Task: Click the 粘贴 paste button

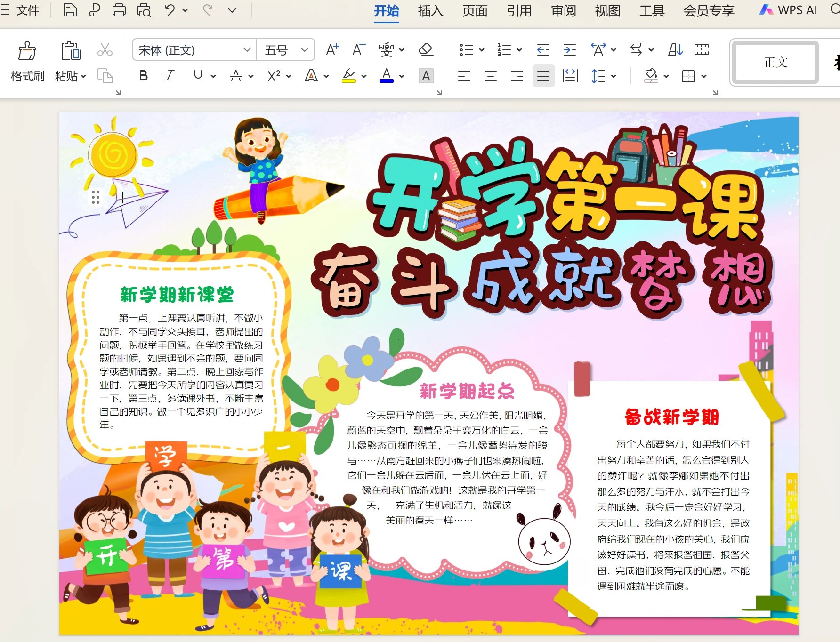Action: click(x=70, y=61)
